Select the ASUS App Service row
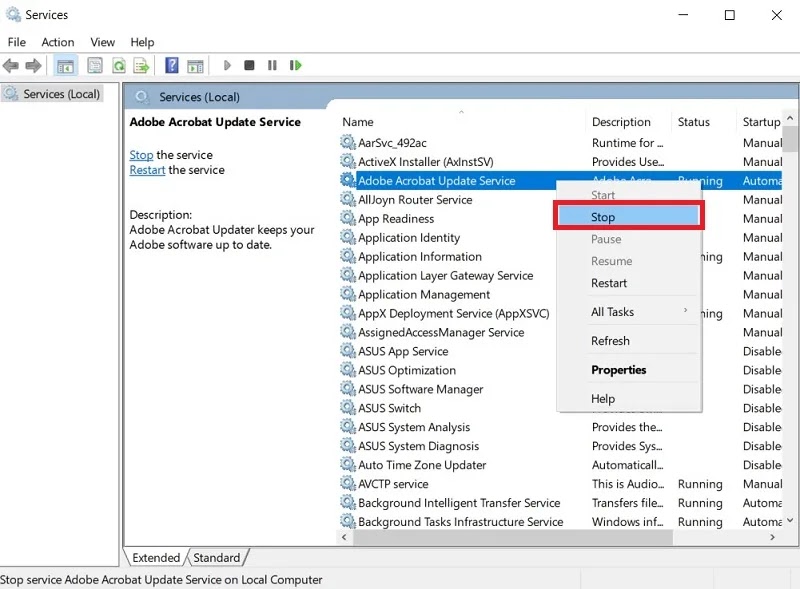Screen dimensions: 800x589 (561, 351)
